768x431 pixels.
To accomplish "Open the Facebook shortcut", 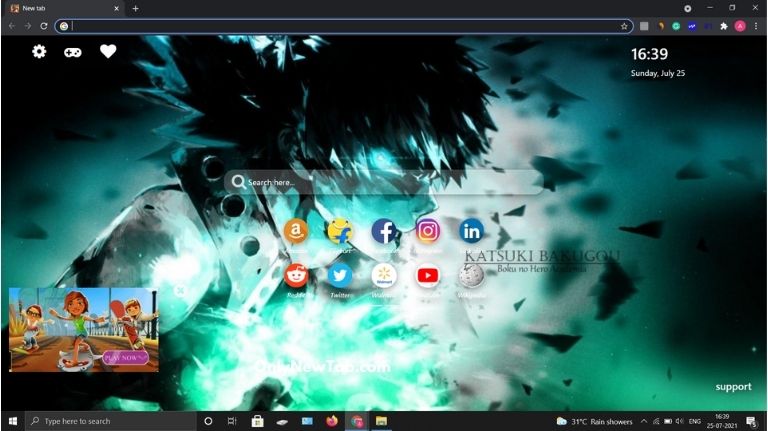I will click(x=384, y=231).
